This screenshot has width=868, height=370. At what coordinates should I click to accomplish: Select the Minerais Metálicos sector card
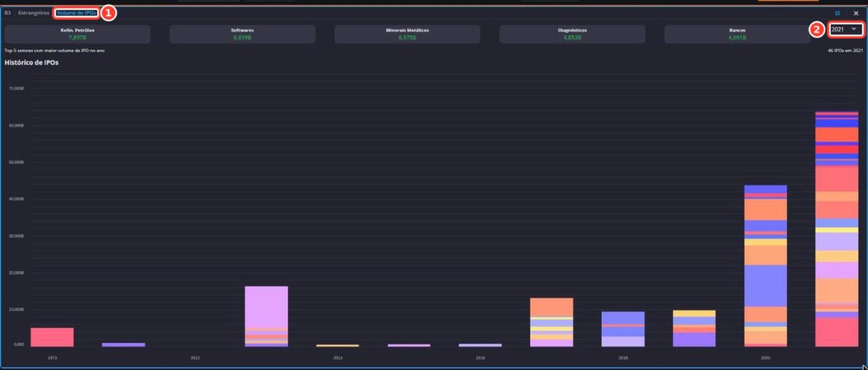407,34
